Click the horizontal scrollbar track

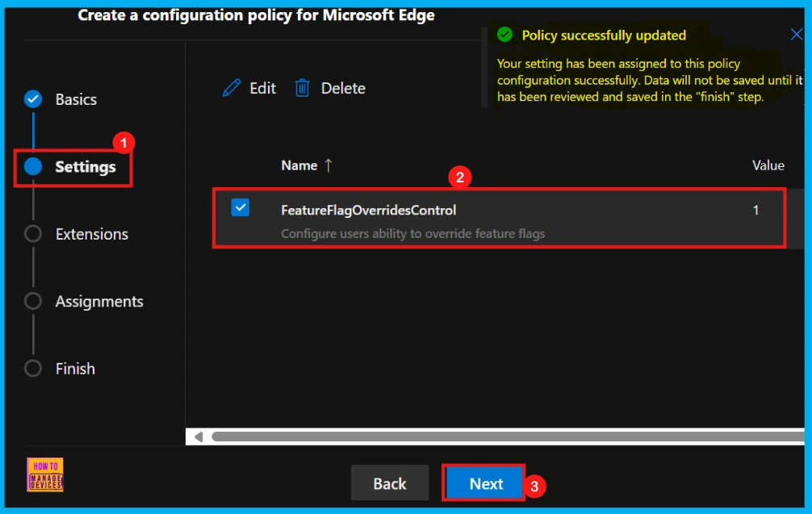[x=508, y=437]
